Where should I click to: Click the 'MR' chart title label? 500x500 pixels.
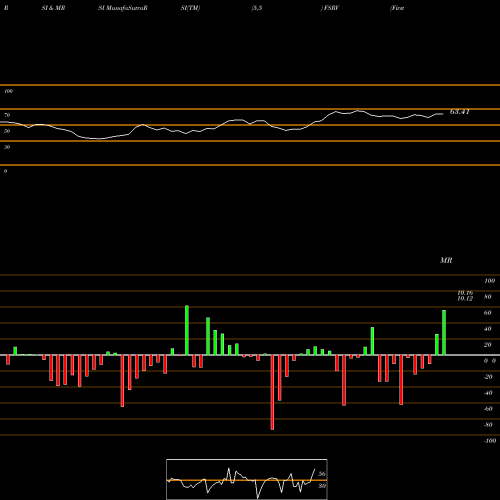pyautogui.click(x=446, y=260)
